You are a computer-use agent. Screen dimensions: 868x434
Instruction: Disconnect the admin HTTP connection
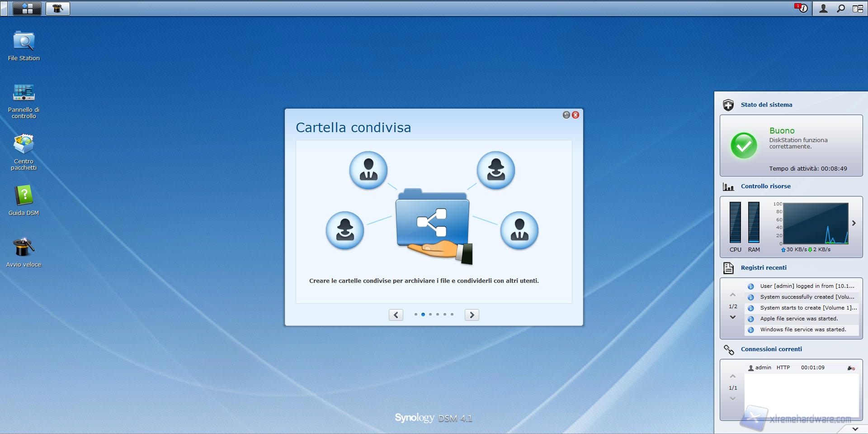click(x=851, y=368)
